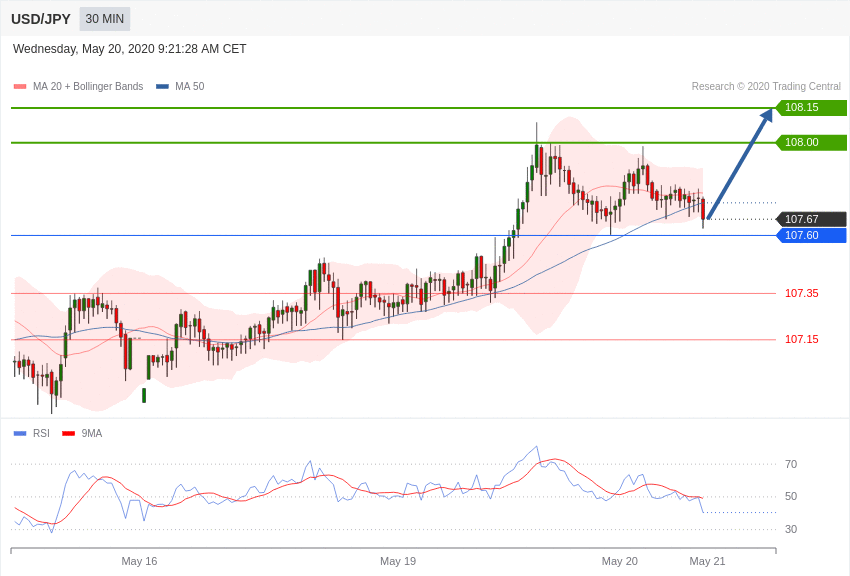Click the 'May 21' date axis label

pos(707,561)
